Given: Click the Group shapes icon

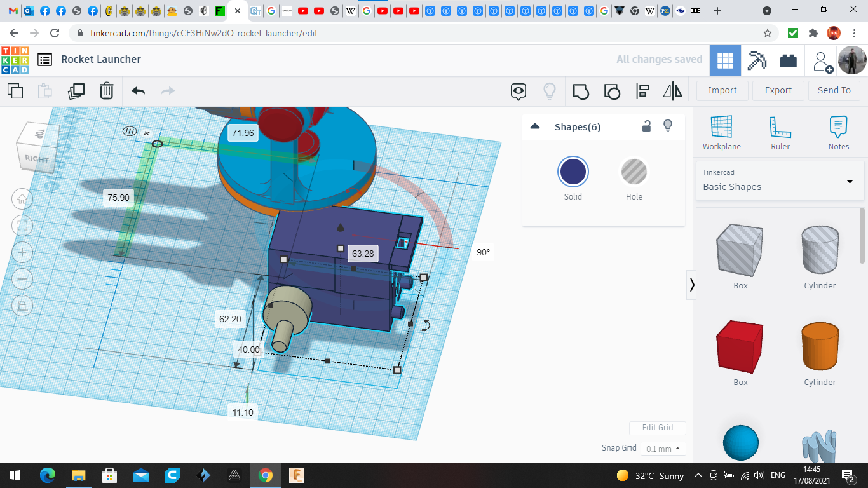Looking at the screenshot, I should (581, 91).
